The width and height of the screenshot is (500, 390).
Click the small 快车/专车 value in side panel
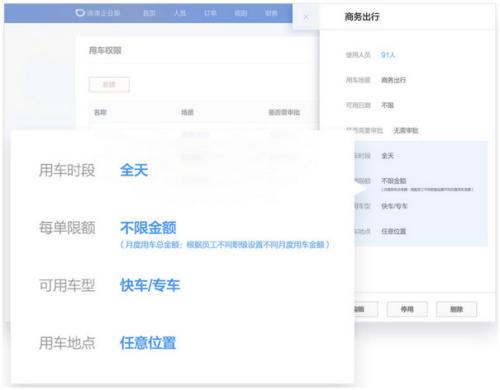394,206
